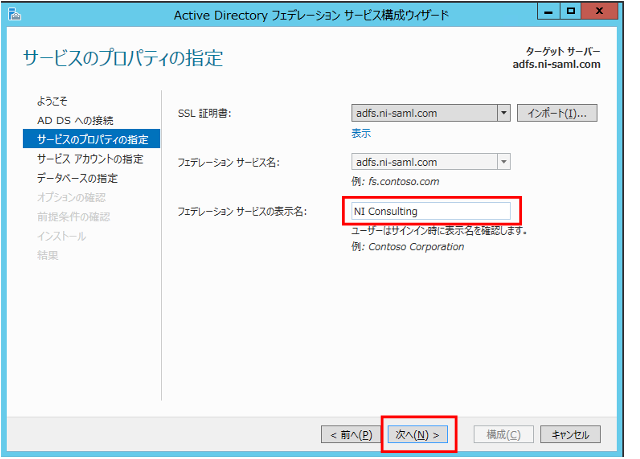Close the wizard window with the X

[x=599, y=11]
